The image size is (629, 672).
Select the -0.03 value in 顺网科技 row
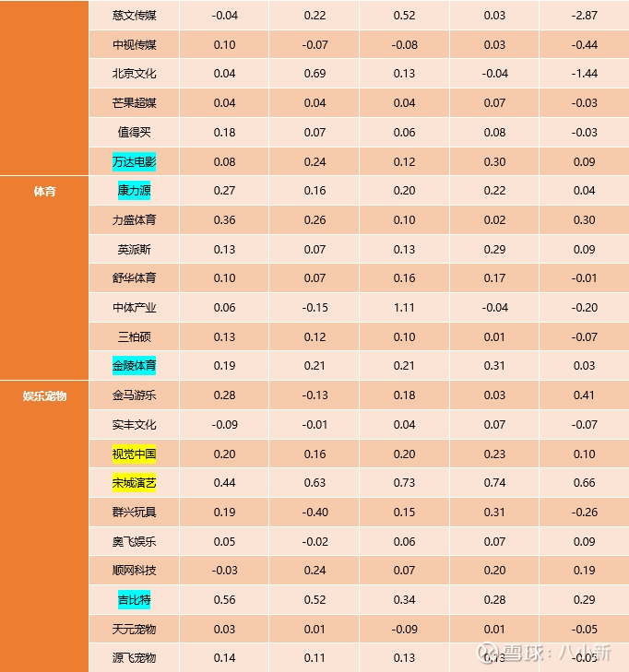(225, 571)
